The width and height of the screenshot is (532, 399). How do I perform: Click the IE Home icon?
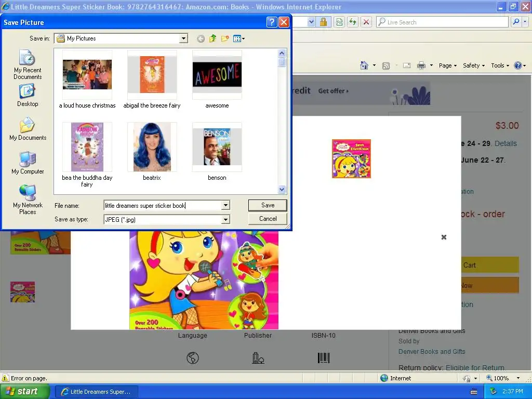click(x=364, y=65)
